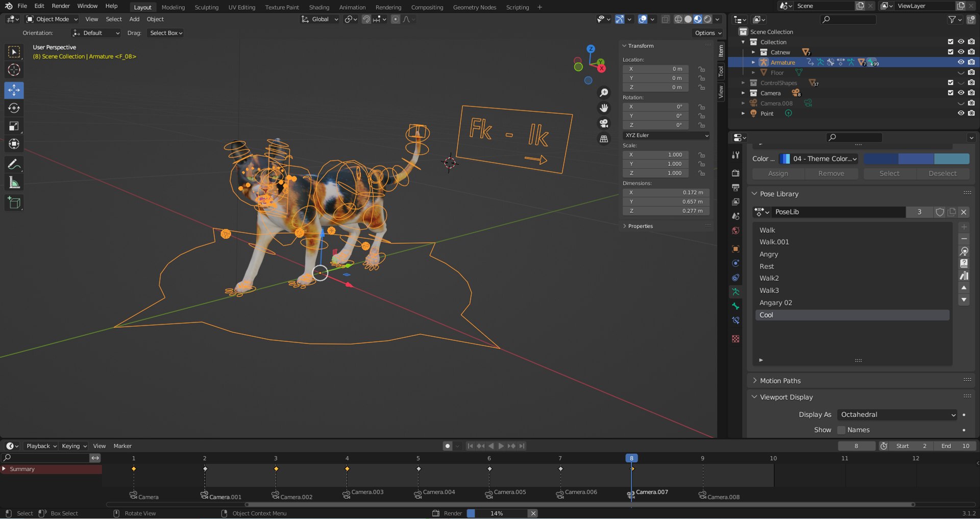The height and width of the screenshot is (519, 980).
Task: Toggle Camera collection exclude checkbox
Action: point(950,93)
